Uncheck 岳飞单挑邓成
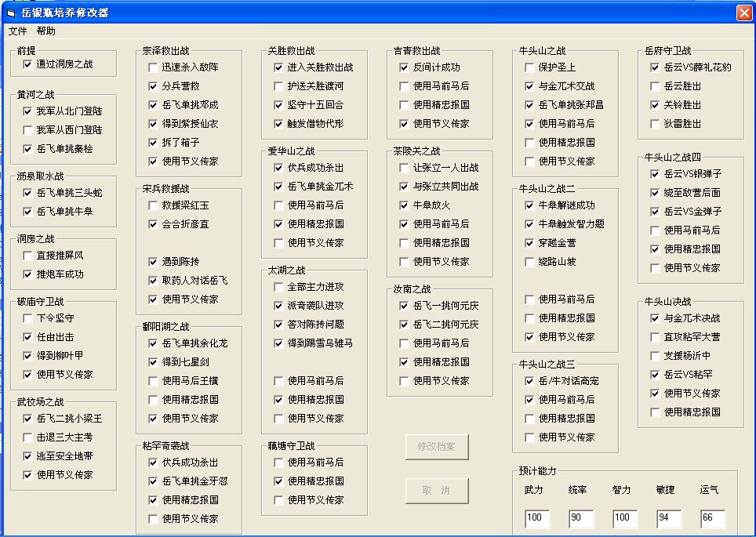 click(x=153, y=105)
